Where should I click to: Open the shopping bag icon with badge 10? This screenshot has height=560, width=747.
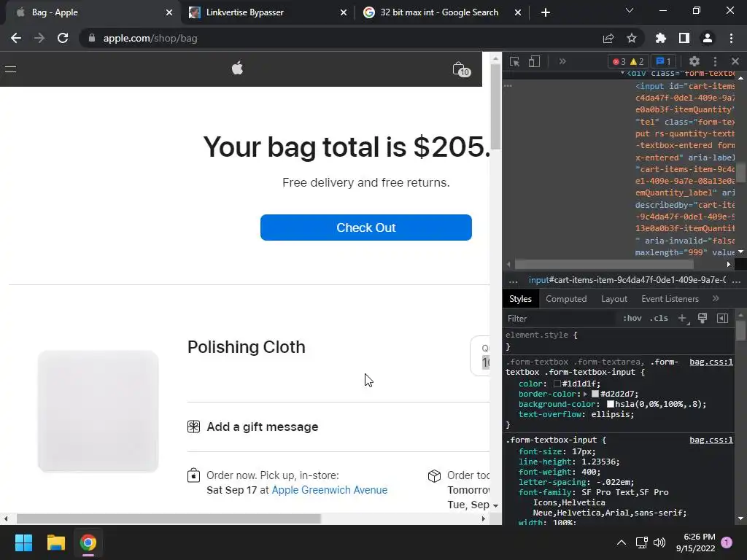(461, 69)
